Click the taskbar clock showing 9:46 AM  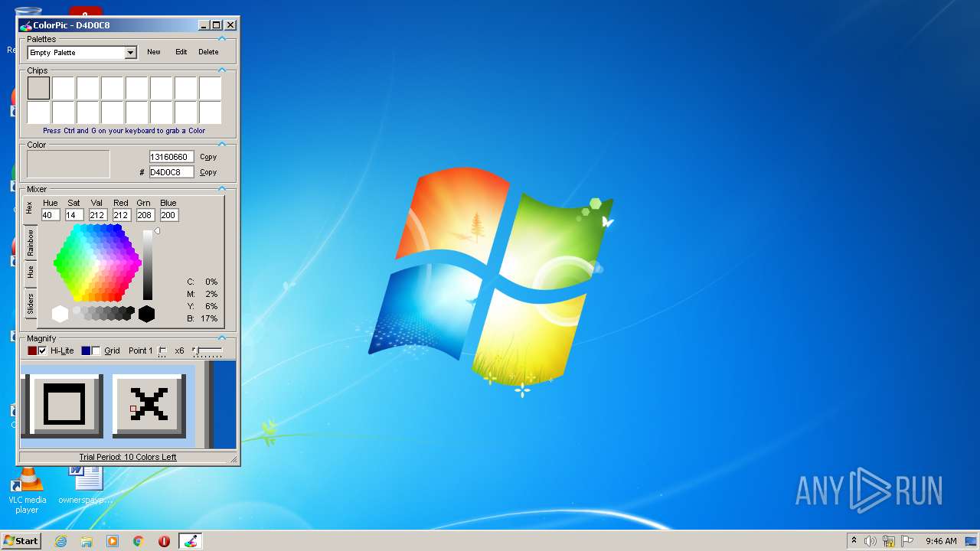coord(941,541)
